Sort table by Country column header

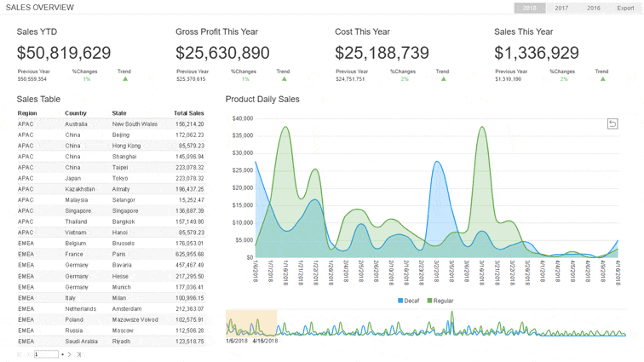(x=76, y=113)
